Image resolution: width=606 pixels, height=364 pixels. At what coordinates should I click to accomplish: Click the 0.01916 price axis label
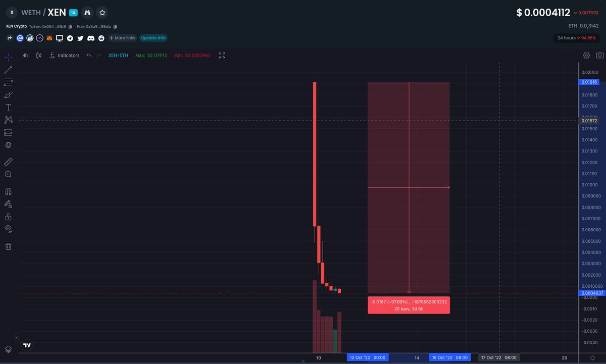coord(589,82)
